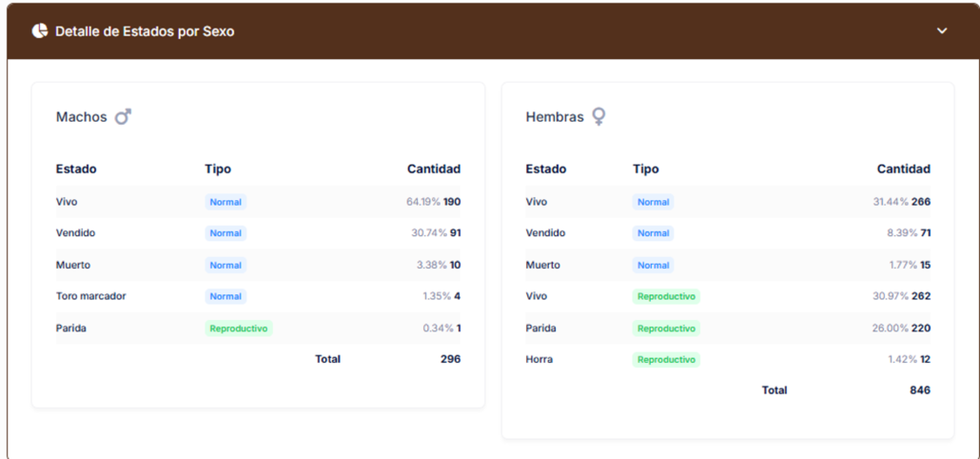This screenshot has width=980, height=459.
Task: Click Normal badge in Machos Vivo row
Action: point(225,202)
